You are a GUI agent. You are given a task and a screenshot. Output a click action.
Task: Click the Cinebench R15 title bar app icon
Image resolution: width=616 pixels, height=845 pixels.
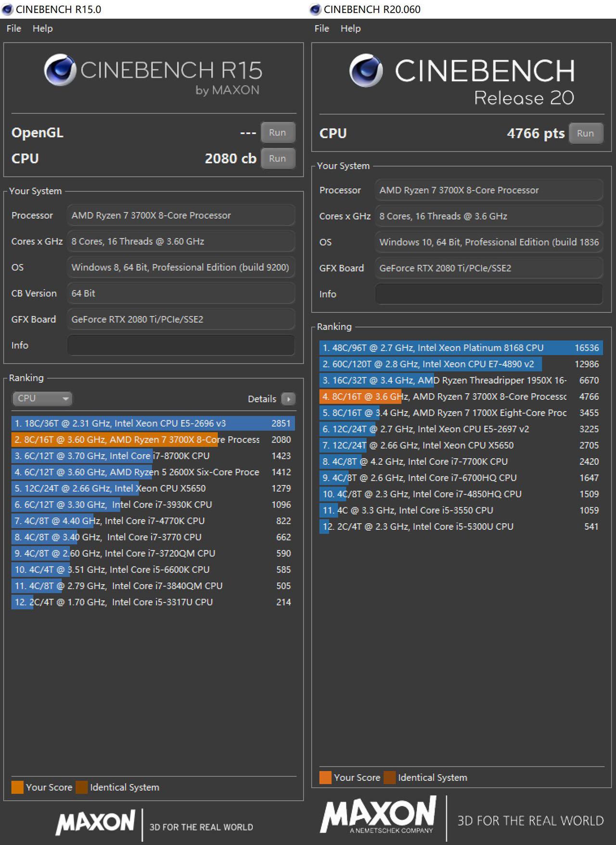(x=7, y=9)
